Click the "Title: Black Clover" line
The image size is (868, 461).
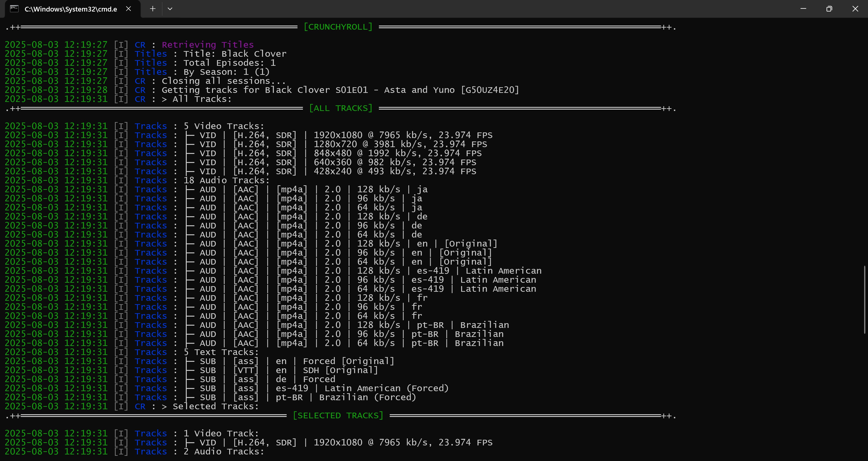(235, 54)
